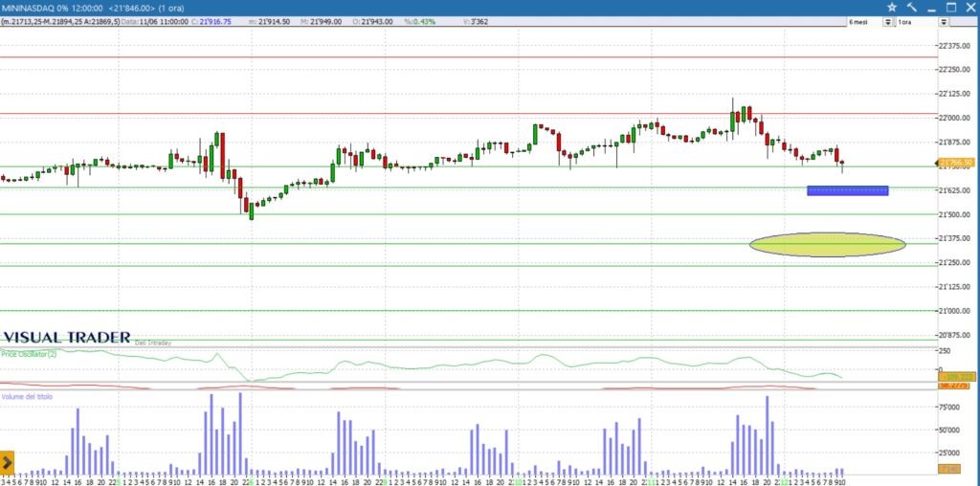The height and width of the screenshot is (486, 980).
Task: Click the 21'000 price axis label
Action: pyautogui.click(x=956, y=311)
